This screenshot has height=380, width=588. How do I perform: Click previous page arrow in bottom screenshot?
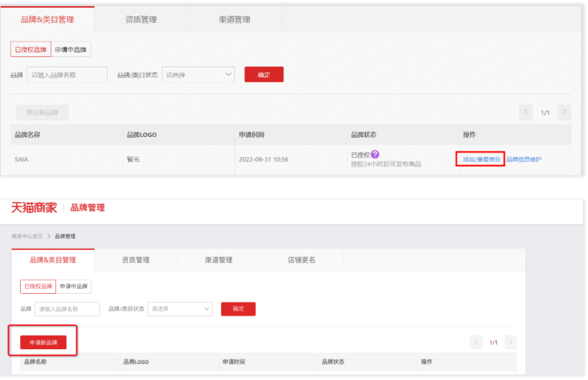pyautogui.click(x=477, y=342)
